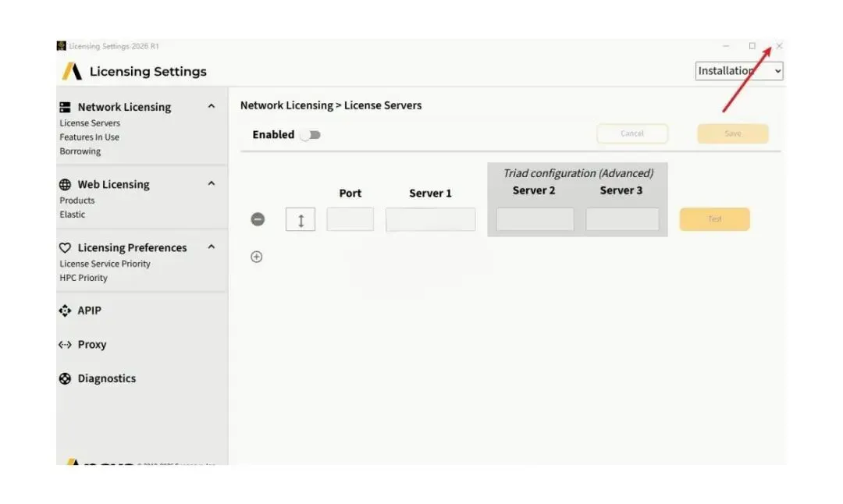
Task: Toggle the Enabled switch
Action: click(x=311, y=135)
